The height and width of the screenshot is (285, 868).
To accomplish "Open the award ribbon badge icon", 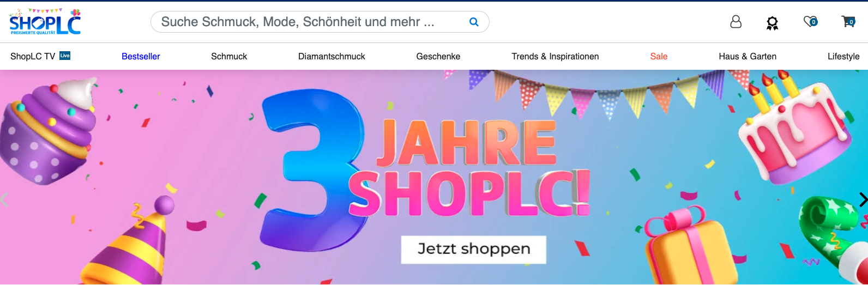I will pos(772,23).
